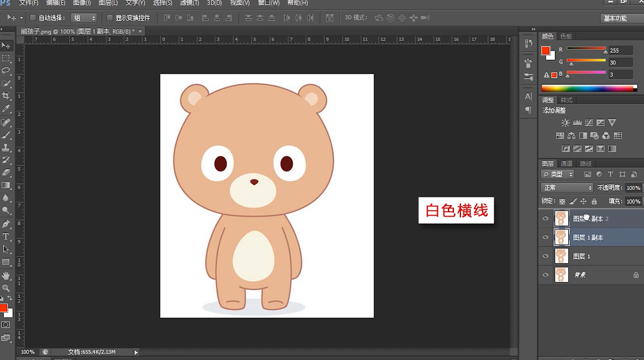Toggle Quick Mask mode icon
The height and width of the screenshot is (360, 644).
coord(6,325)
